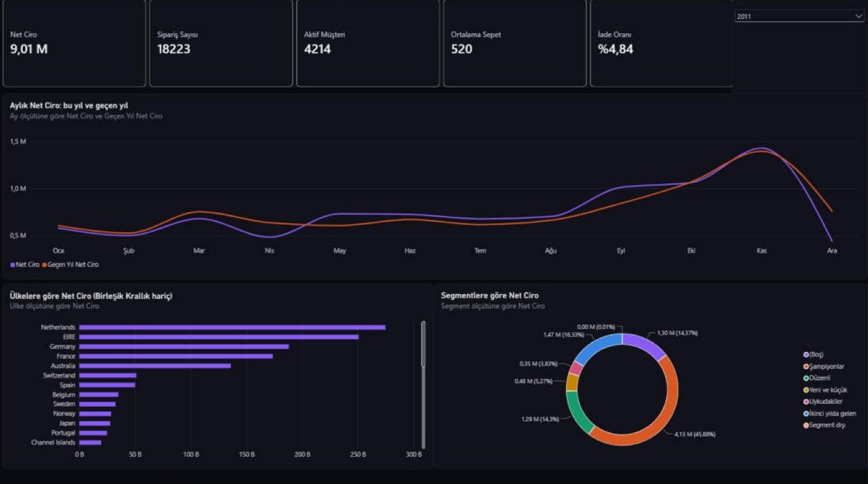
Task: Select the İkinci yılda gelen legend item
Action: (830, 413)
